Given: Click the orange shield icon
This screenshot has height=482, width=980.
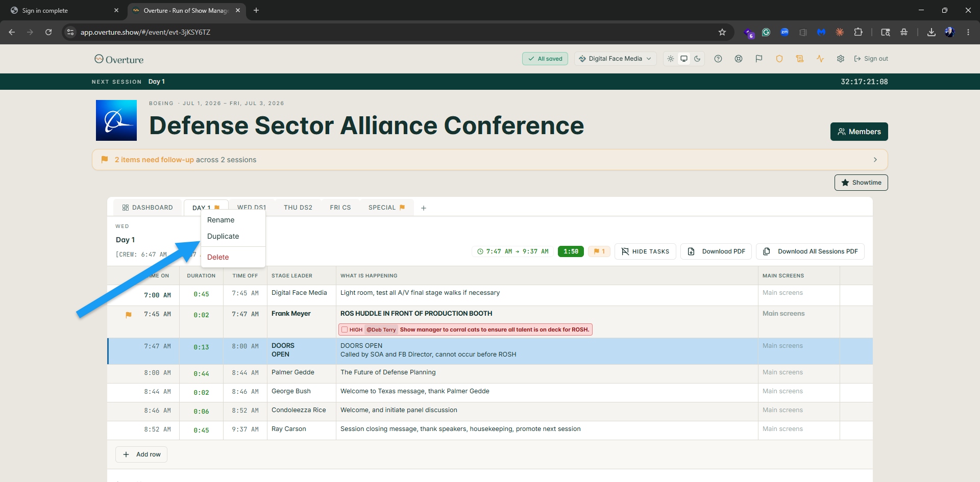Looking at the screenshot, I should click(x=779, y=59).
